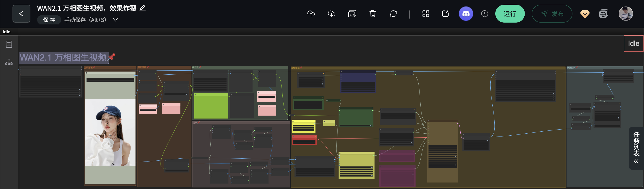Click the globe language icon
This screenshot has height=189, width=644.
click(604, 14)
